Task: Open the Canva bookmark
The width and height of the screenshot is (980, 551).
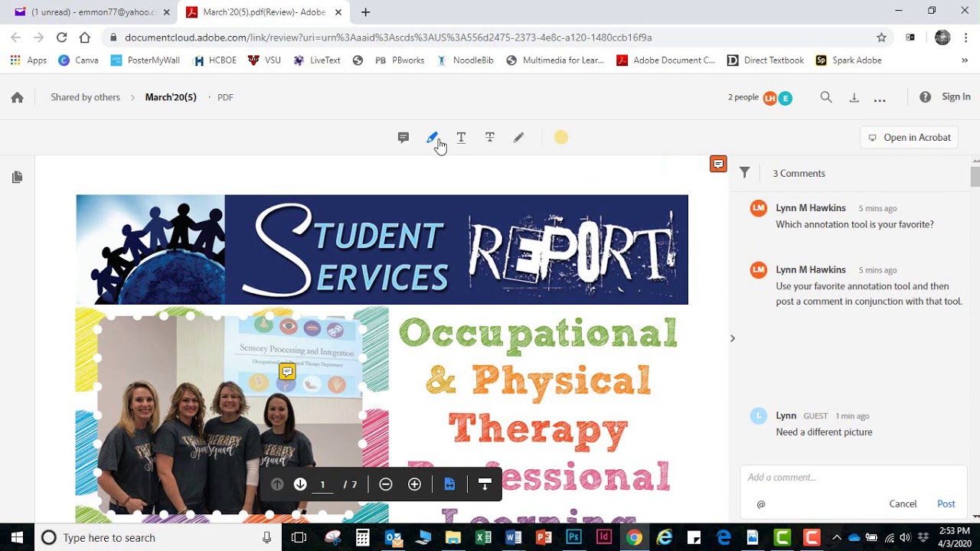Action: tap(79, 60)
